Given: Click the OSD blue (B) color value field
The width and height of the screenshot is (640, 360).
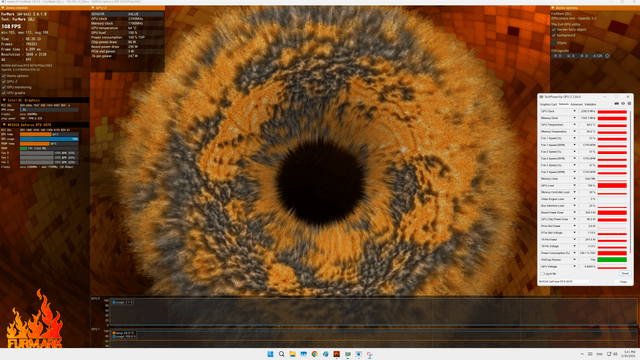Looking at the screenshot, I should [x=584, y=56].
